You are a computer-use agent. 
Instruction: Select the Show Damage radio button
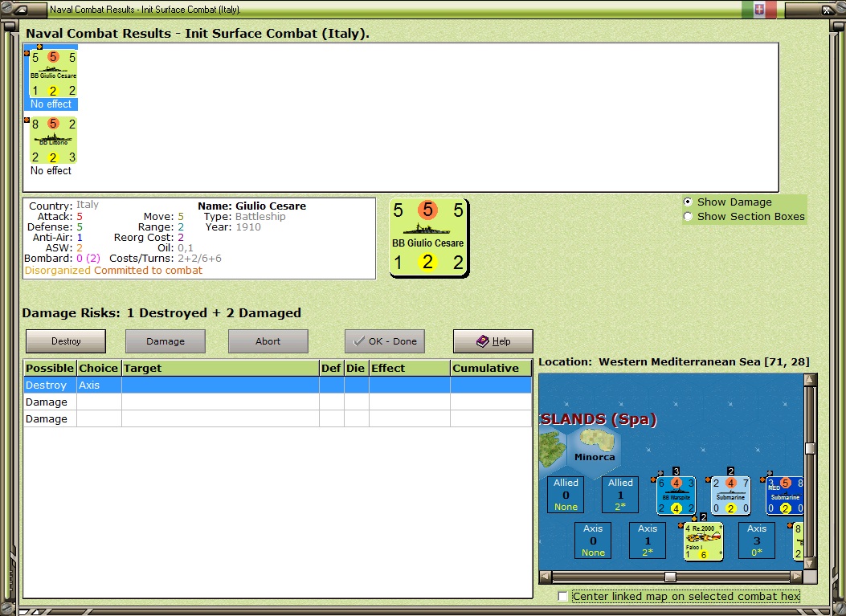(x=688, y=202)
